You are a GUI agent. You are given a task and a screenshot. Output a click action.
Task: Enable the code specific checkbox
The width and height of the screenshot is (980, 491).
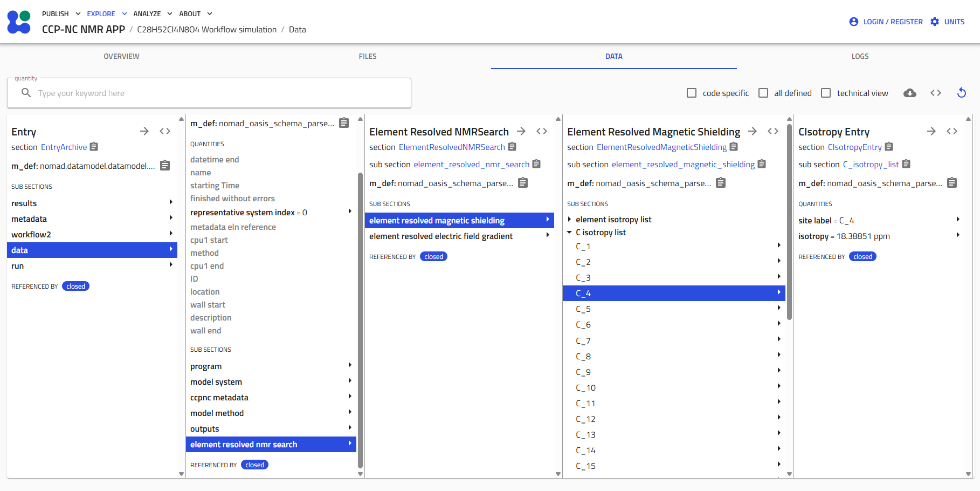coord(692,93)
